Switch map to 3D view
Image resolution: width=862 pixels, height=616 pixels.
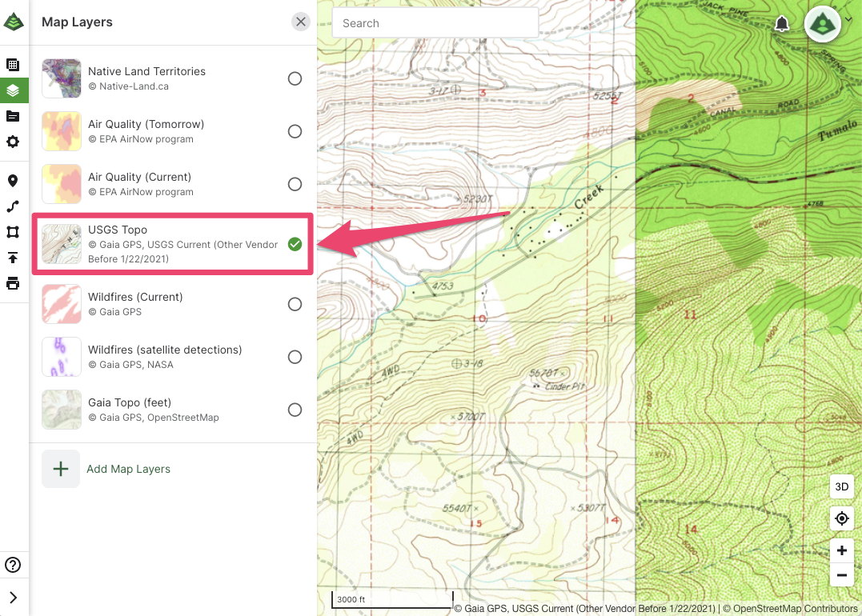click(x=841, y=486)
